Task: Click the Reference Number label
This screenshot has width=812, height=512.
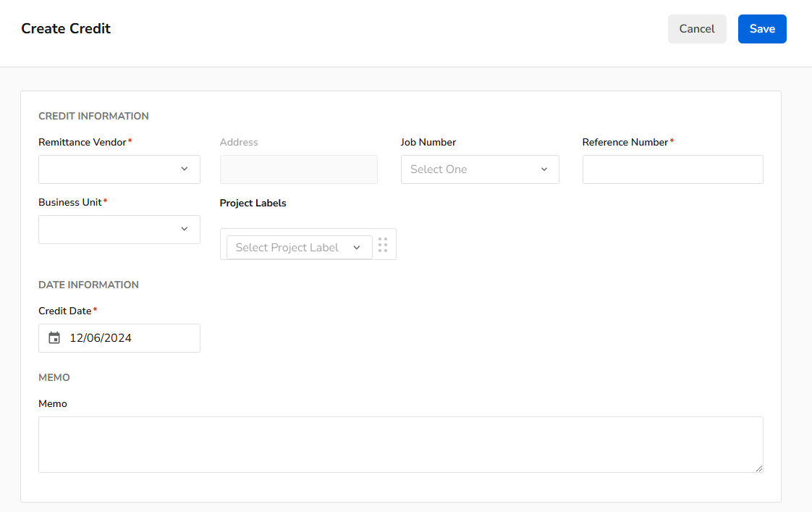Action: point(625,142)
